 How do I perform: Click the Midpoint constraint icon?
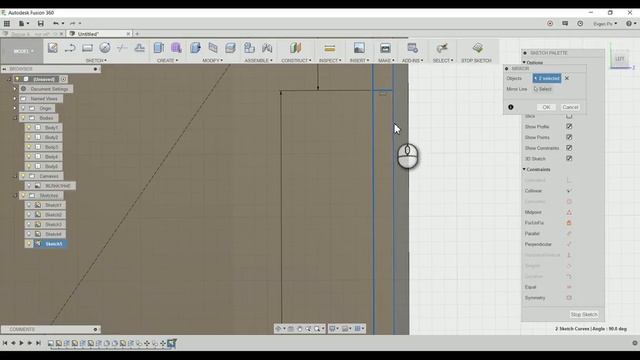[x=569, y=212]
